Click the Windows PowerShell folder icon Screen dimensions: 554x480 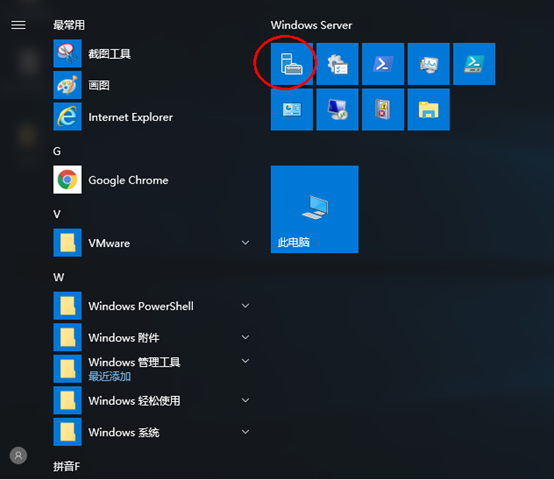pyautogui.click(x=67, y=306)
